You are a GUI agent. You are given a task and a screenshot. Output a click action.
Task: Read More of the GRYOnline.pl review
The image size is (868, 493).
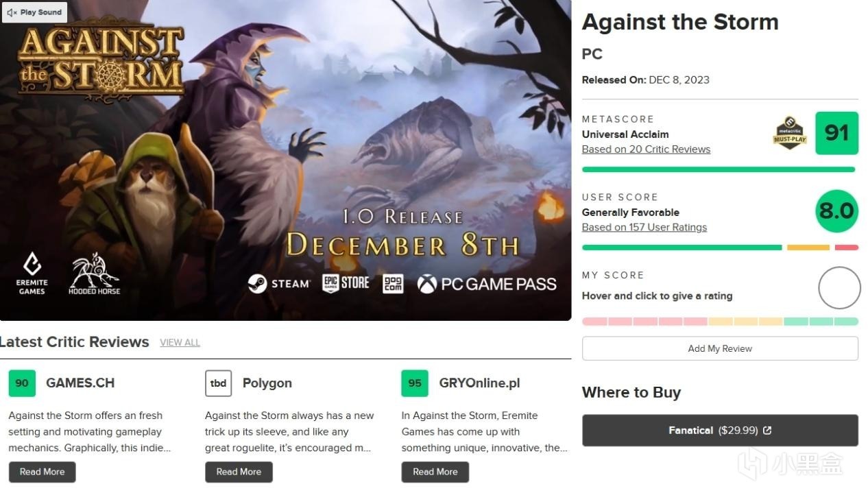pos(435,472)
